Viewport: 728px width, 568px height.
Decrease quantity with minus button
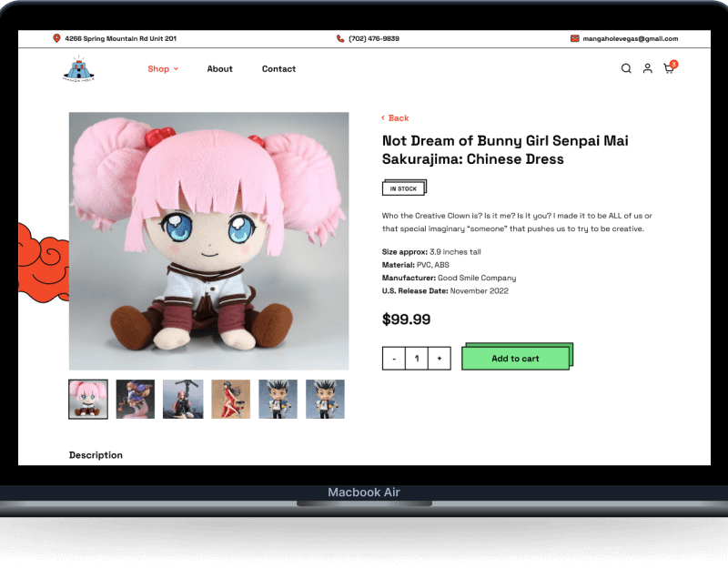click(x=394, y=359)
